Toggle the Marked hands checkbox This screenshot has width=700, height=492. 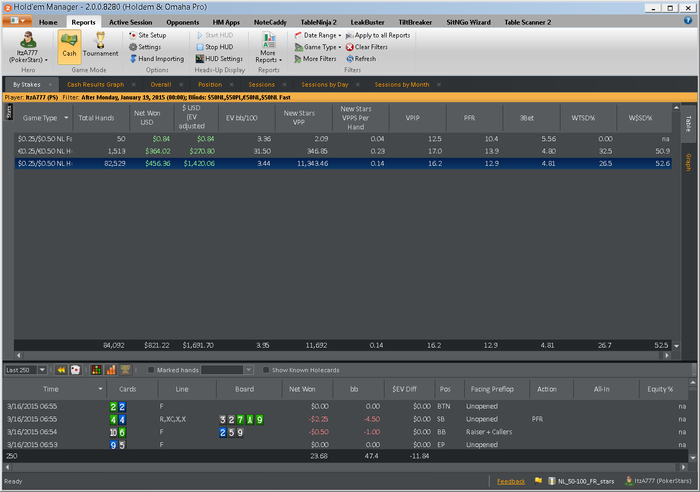151,370
